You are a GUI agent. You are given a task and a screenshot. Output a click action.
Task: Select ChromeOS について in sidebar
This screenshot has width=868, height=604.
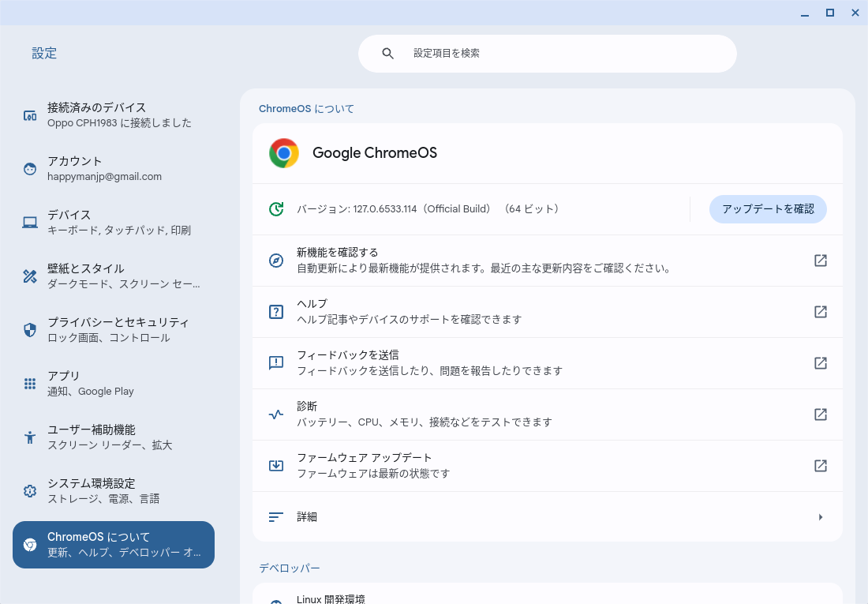[114, 545]
